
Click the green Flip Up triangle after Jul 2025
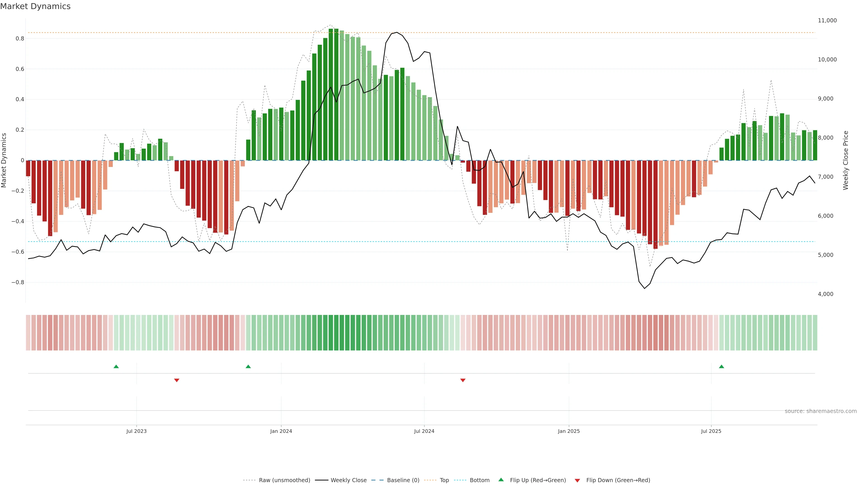pos(722,366)
